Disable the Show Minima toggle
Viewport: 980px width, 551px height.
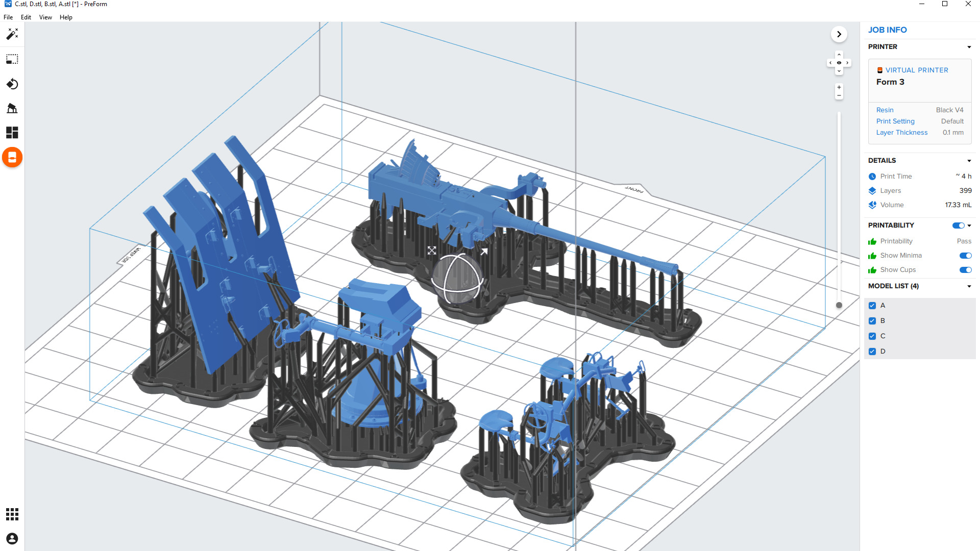click(965, 256)
